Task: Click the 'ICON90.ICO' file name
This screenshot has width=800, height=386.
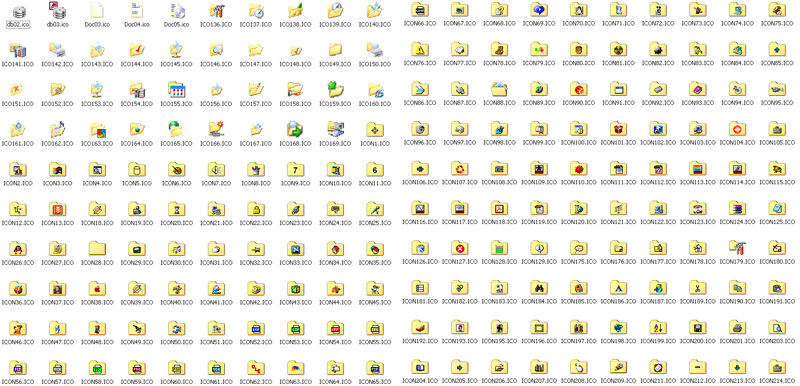Action: pos(579,103)
